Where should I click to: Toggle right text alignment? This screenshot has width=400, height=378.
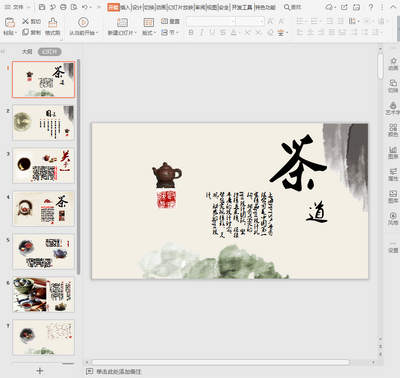click(321, 32)
